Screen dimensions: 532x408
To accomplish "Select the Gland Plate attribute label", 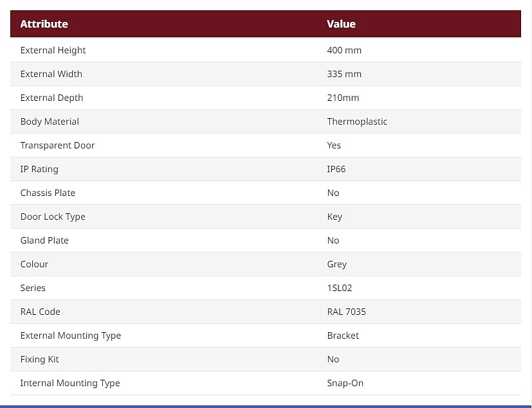I will point(44,240).
